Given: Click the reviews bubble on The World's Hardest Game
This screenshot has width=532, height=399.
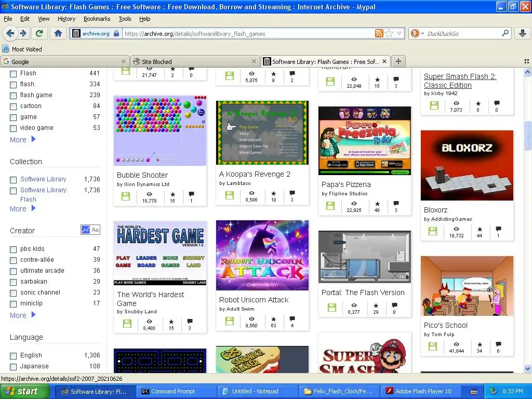Looking at the screenshot, I should coord(190,321).
